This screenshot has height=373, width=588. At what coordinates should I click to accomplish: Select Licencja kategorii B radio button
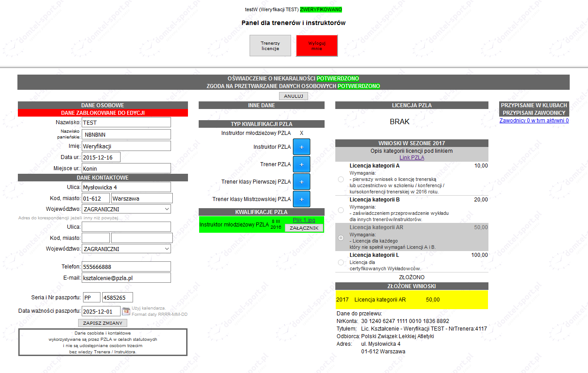coord(341,210)
